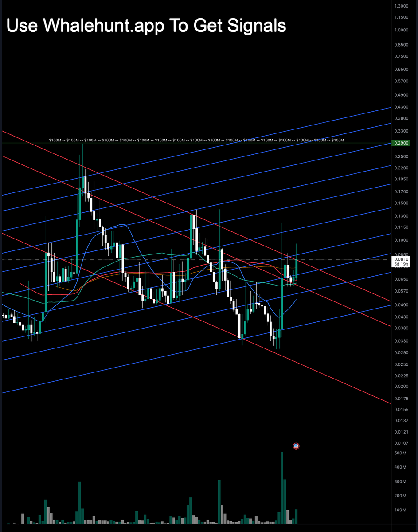Click the 0.0490 price axis label
The image size is (418, 532).
coord(401,305)
